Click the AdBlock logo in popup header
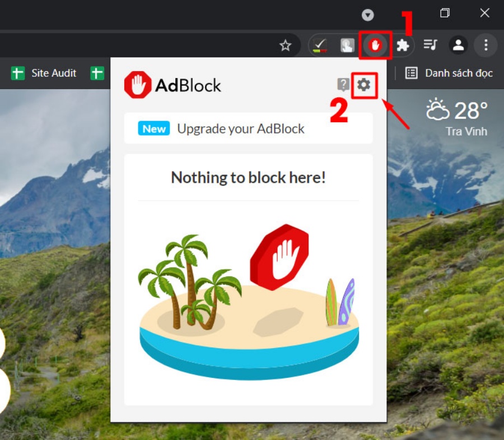504x440 pixels. [x=172, y=85]
